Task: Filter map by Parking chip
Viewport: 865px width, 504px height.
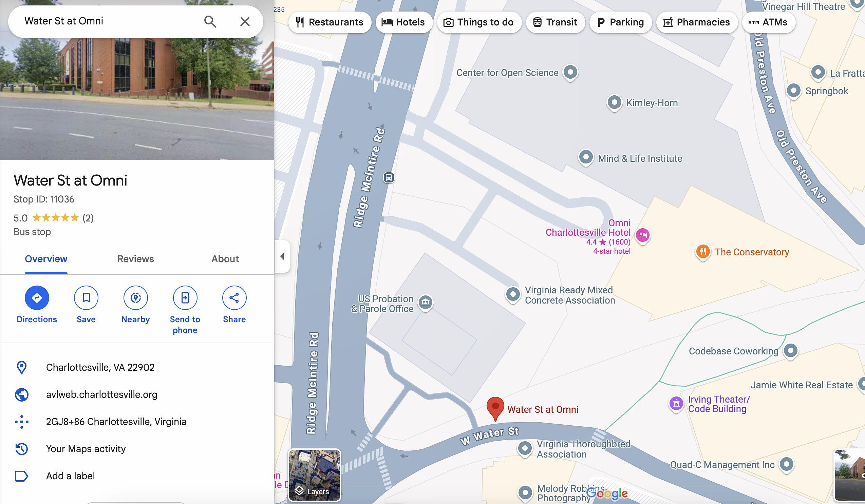Action: click(620, 22)
